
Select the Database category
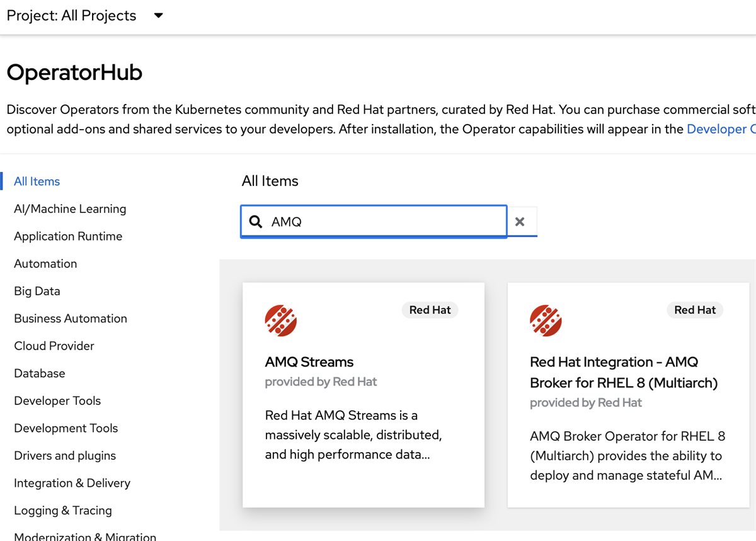tap(40, 373)
